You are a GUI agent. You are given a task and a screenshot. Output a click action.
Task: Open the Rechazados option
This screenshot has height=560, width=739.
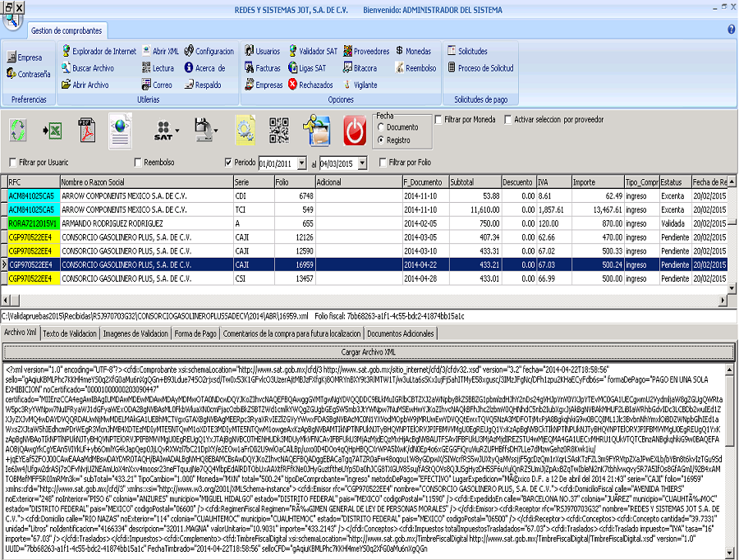pos(310,85)
